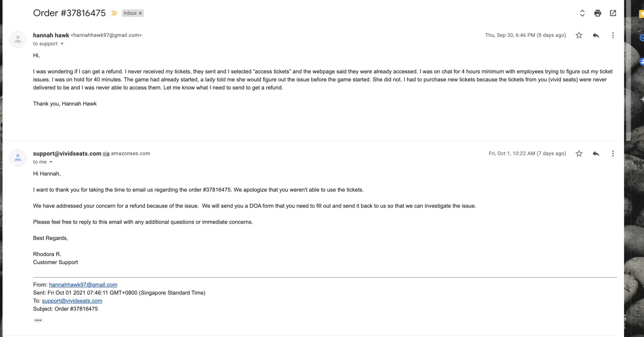
Task: Star hannah hawk's message
Action: coord(579,35)
